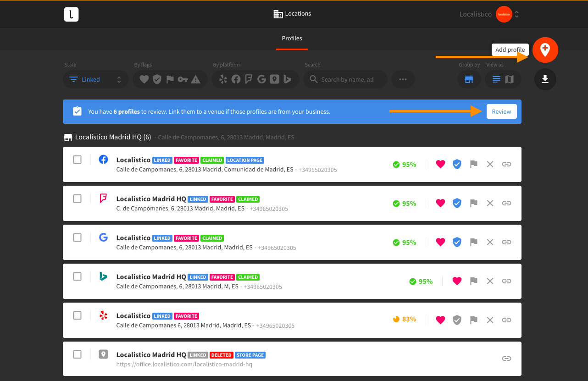
Task: Open the Localistico logo home icon
Action: [71, 14]
